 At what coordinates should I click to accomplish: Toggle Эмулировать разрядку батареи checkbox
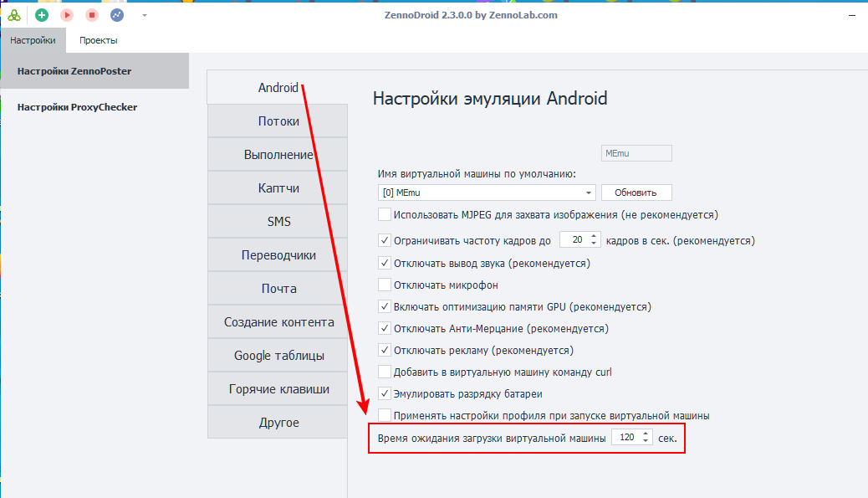click(384, 393)
